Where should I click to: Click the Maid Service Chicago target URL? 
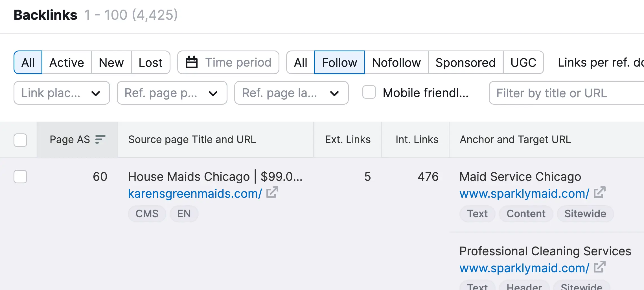click(524, 194)
